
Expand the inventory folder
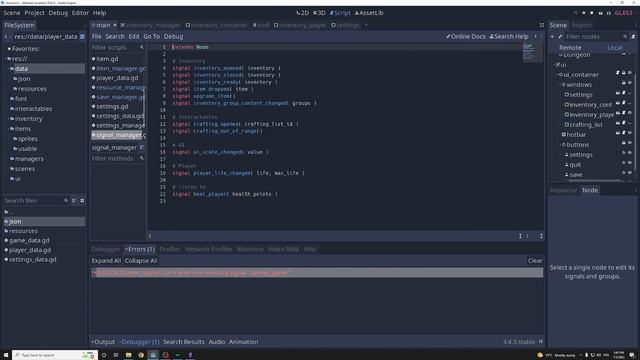[10, 119]
